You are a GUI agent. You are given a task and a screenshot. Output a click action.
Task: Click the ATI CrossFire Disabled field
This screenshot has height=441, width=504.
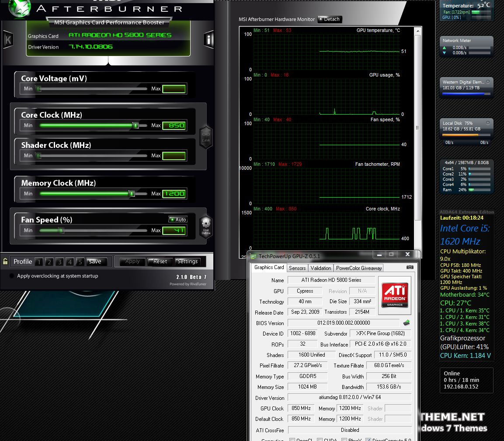point(349,430)
